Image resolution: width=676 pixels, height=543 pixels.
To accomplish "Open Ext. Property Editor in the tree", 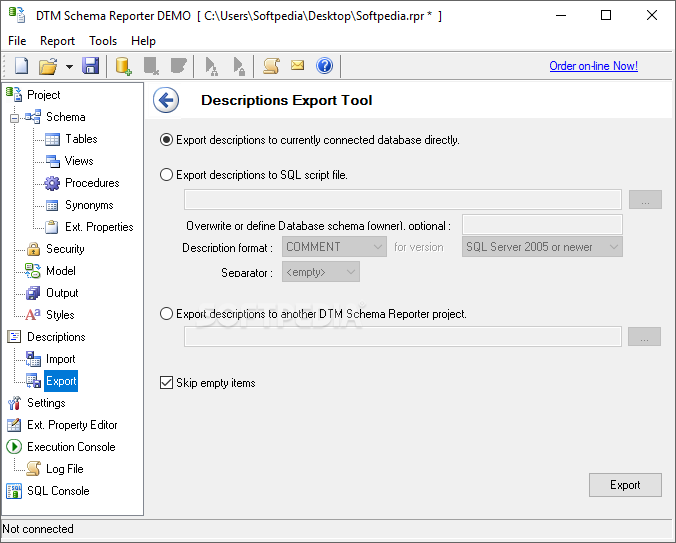I will pyautogui.click(x=72, y=425).
